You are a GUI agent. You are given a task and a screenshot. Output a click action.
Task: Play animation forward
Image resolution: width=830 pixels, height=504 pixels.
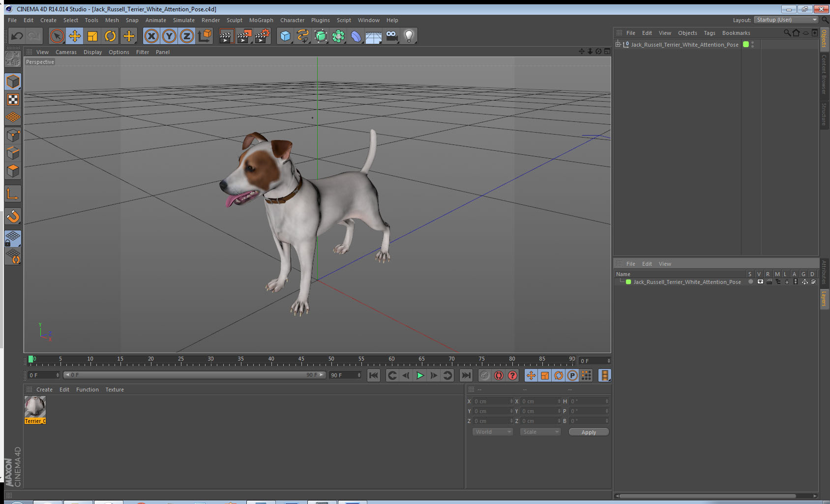pos(420,375)
